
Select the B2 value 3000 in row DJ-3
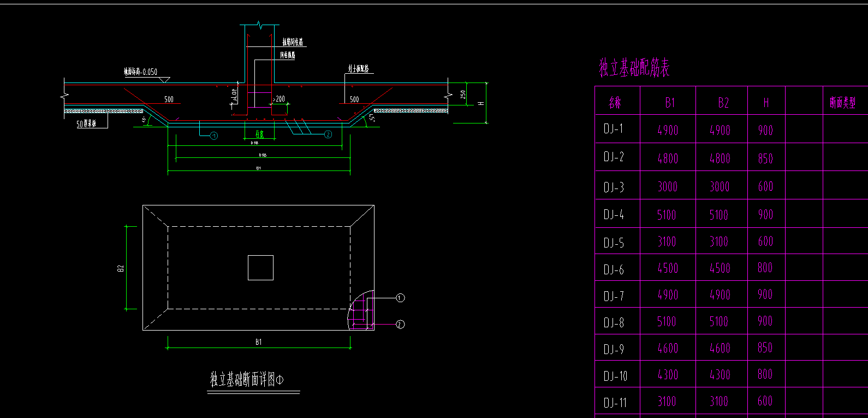(x=720, y=187)
